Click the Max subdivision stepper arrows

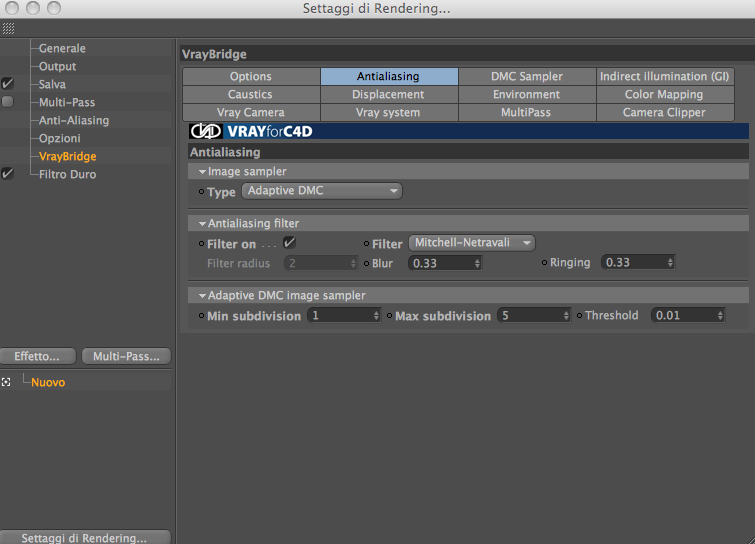point(566,315)
